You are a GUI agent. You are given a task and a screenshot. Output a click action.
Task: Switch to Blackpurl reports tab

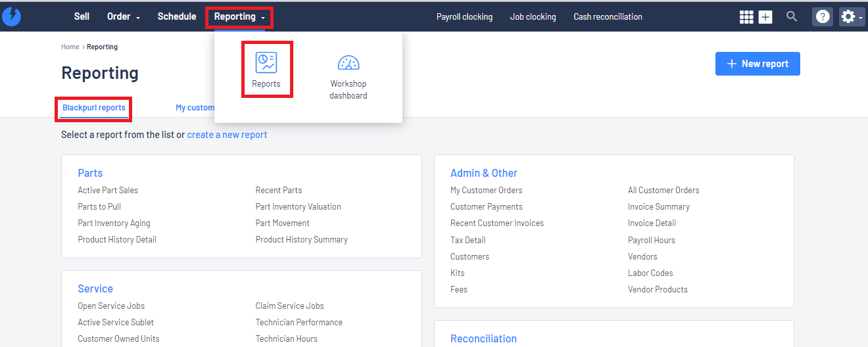click(x=94, y=108)
